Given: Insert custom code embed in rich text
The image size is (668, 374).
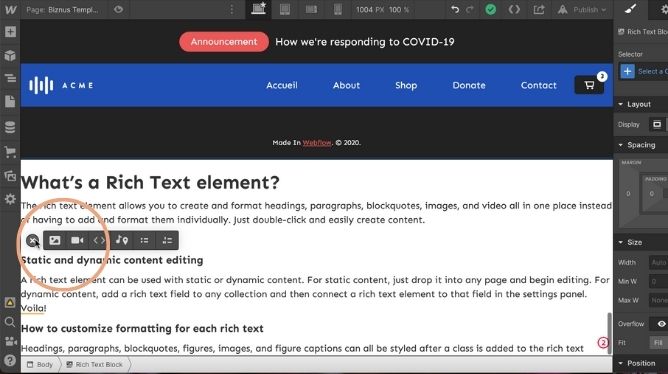Looking at the screenshot, I should pos(99,241).
